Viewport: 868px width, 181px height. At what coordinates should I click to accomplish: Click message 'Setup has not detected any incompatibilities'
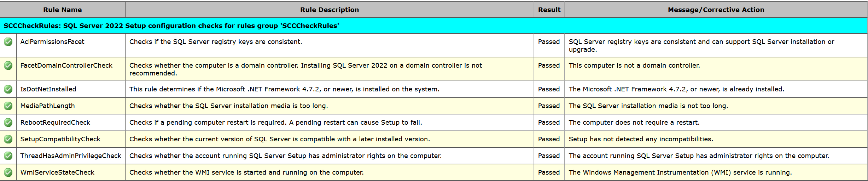click(x=641, y=139)
